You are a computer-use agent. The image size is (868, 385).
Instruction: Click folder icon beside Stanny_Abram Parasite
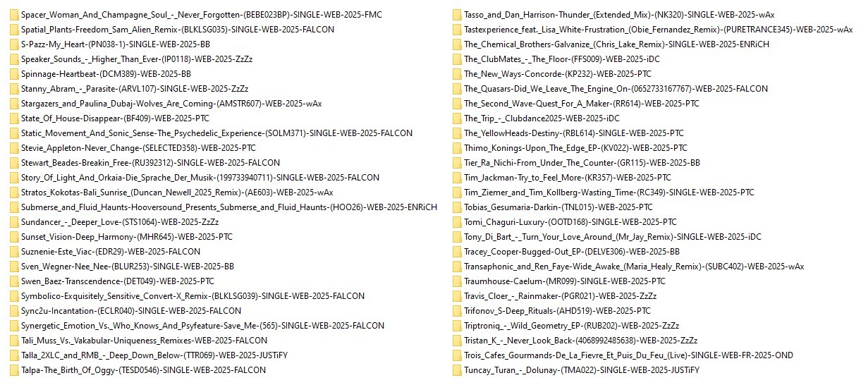tap(13, 88)
